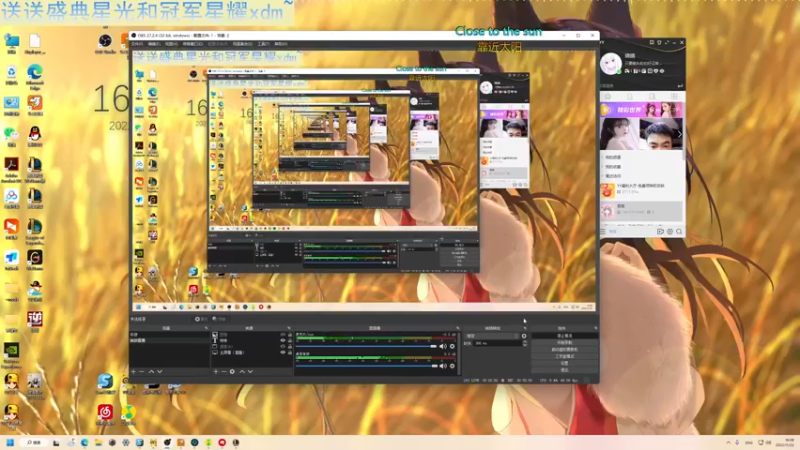Click Stop Streaming button in OBS Controls
This screenshot has height=450, width=800.
(x=564, y=336)
